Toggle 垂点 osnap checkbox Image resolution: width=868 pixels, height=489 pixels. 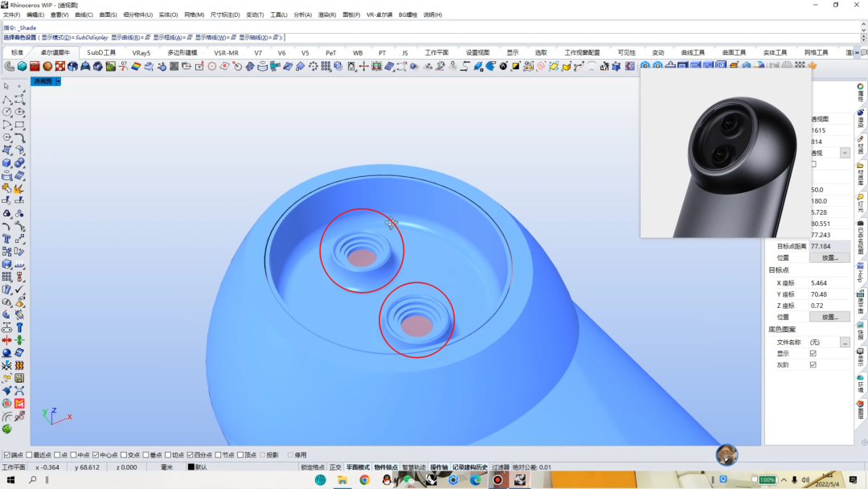coord(145,454)
